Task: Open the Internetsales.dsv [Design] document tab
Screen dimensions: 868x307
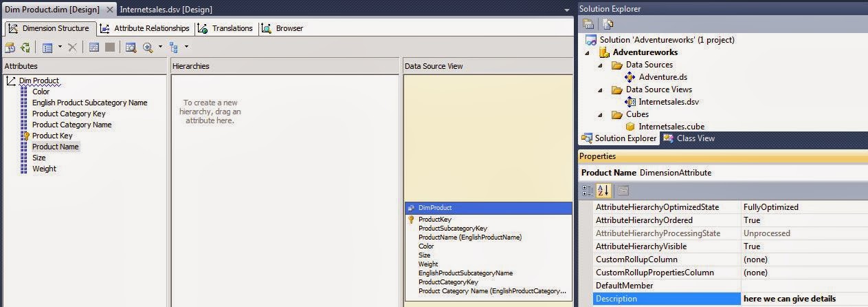Action: [166, 9]
